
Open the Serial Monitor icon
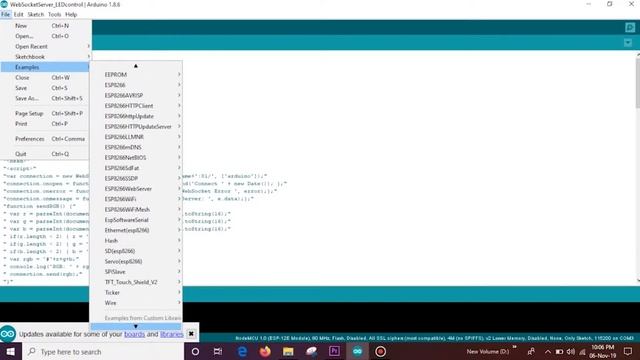coord(629,27)
